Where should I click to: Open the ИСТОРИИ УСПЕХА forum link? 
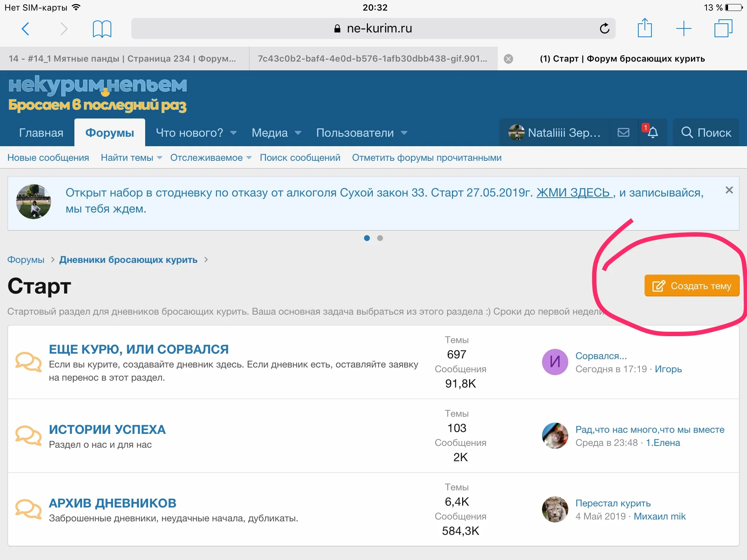pos(107,429)
